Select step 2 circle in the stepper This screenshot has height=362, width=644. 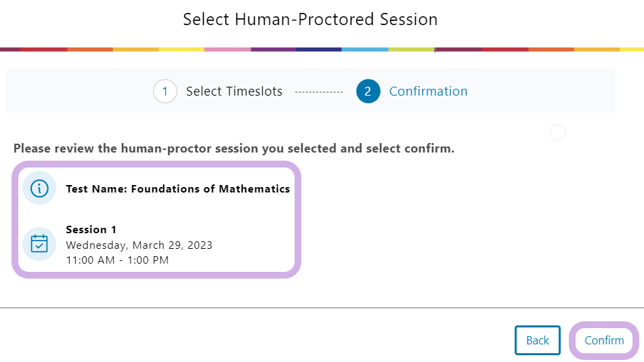point(368,91)
